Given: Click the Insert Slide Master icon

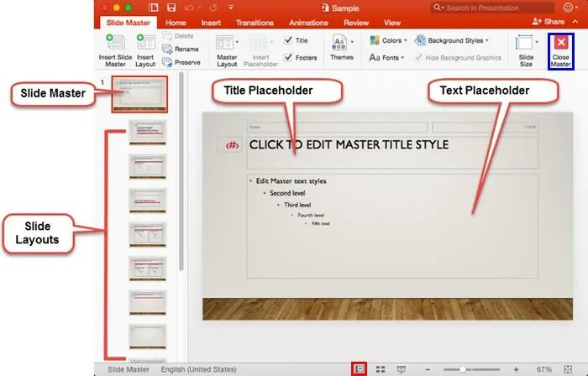Looking at the screenshot, I should click(x=115, y=42).
